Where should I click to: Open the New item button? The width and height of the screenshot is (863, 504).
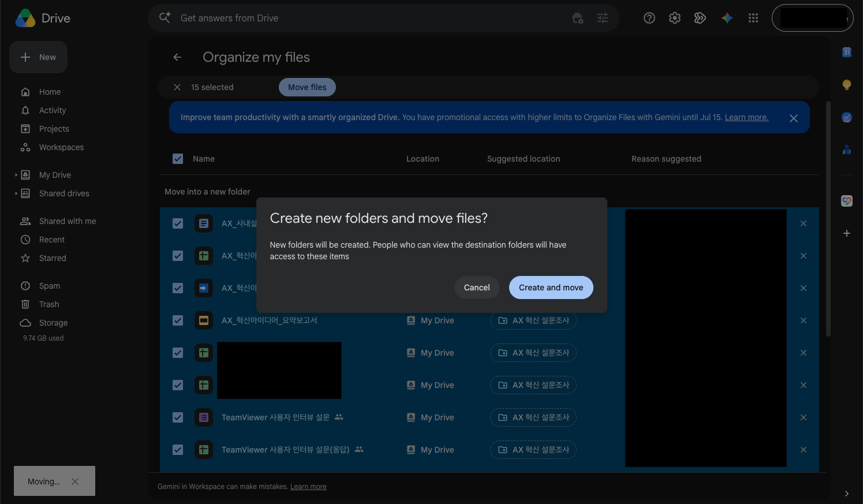coord(38,57)
